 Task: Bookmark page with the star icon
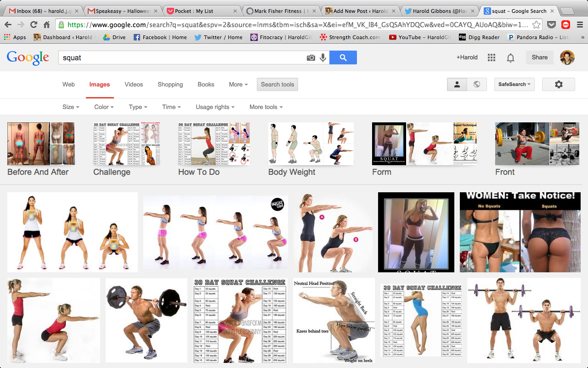(536, 25)
